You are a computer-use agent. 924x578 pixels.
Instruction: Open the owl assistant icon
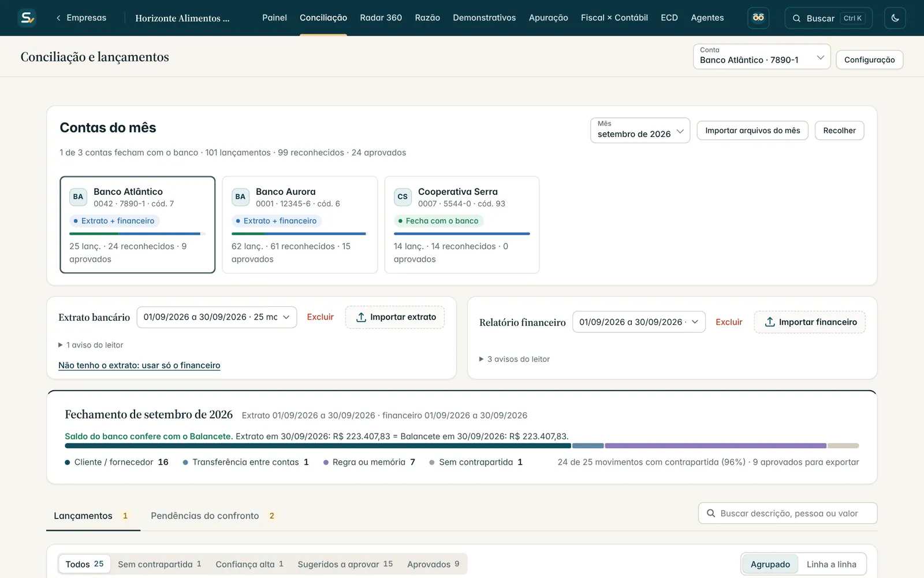point(758,18)
